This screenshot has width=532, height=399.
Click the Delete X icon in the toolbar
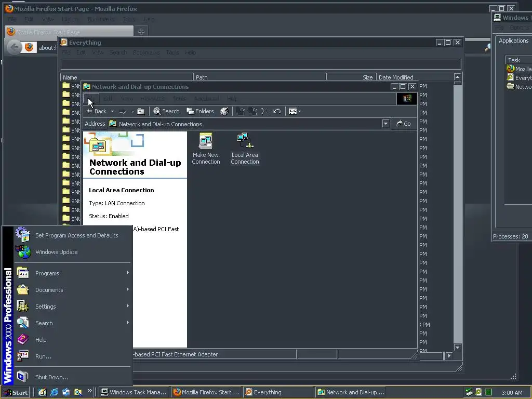264,111
